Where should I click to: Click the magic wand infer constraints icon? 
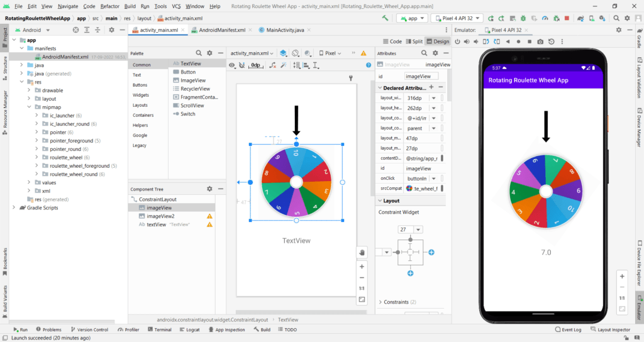[284, 65]
